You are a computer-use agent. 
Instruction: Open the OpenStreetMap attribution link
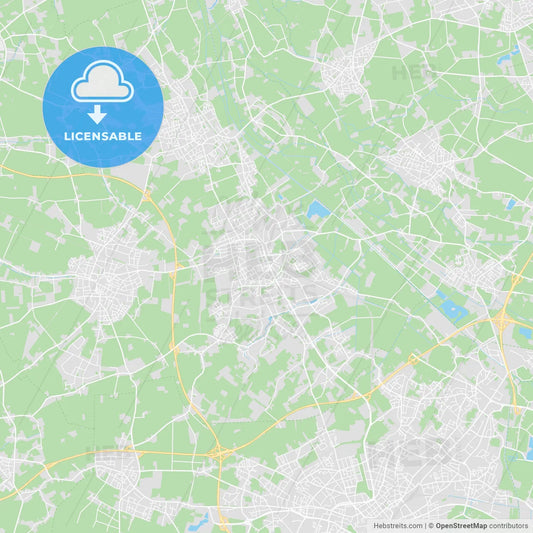click(x=461, y=526)
